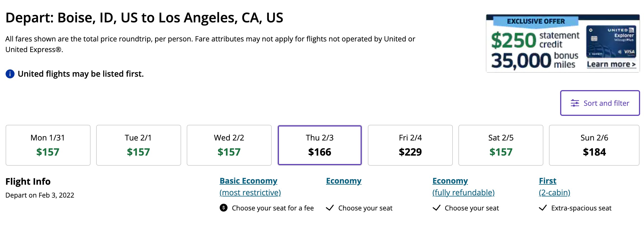Pick the Sat 2/5 date tab
The image size is (644, 225).
501,145
